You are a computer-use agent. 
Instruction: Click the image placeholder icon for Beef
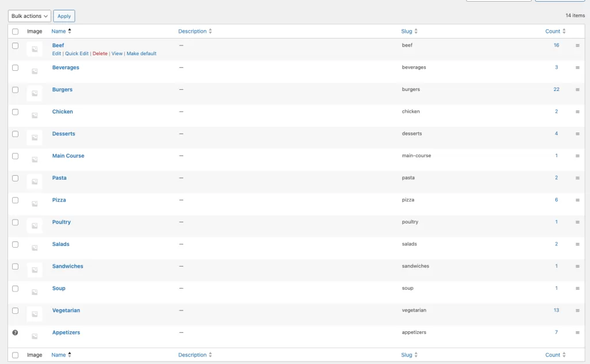pos(35,49)
